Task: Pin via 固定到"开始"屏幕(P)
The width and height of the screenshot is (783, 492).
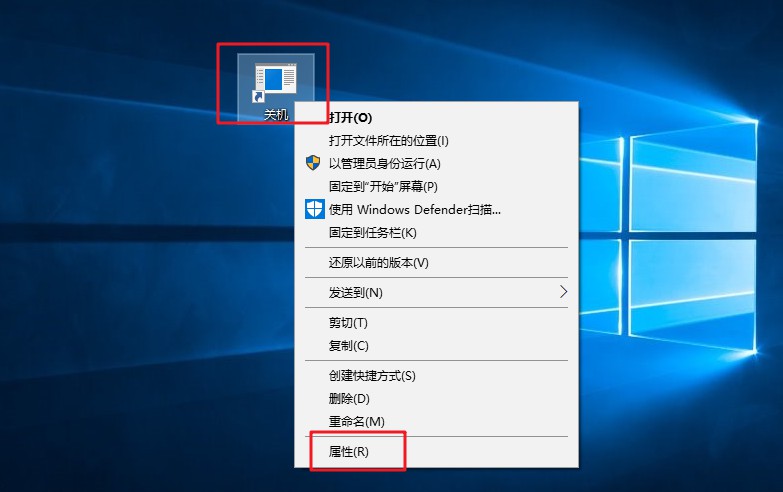Action: point(383,186)
